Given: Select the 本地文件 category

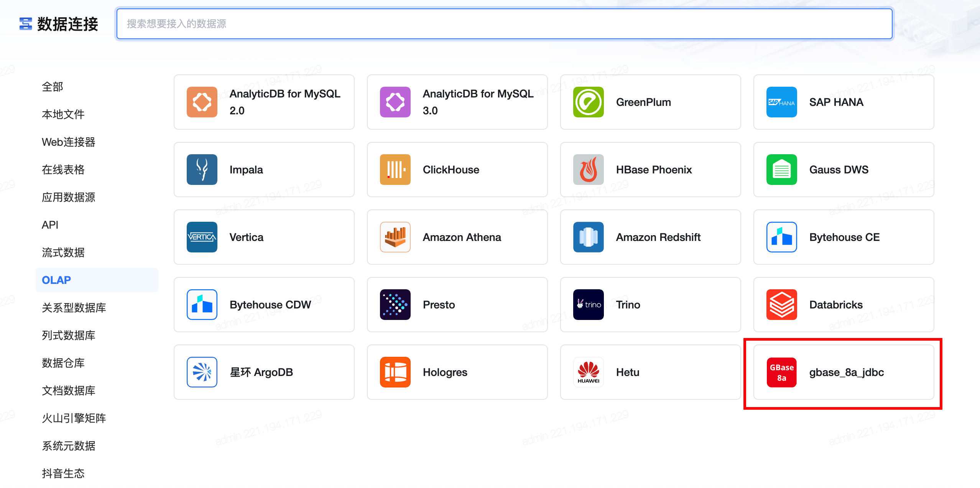Looking at the screenshot, I should 97,114.
